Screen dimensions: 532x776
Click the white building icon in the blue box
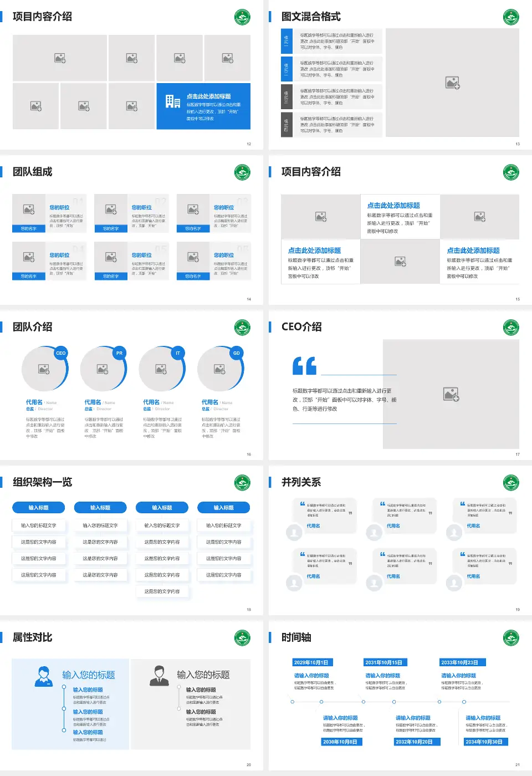tap(172, 101)
